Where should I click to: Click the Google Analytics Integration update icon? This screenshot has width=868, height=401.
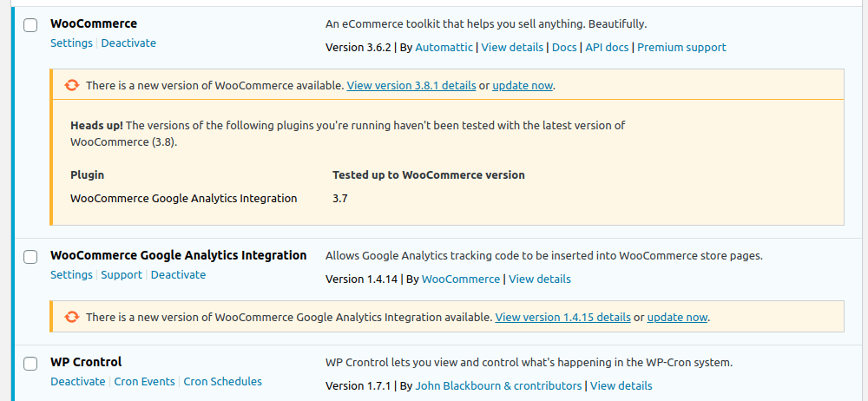(72, 317)
